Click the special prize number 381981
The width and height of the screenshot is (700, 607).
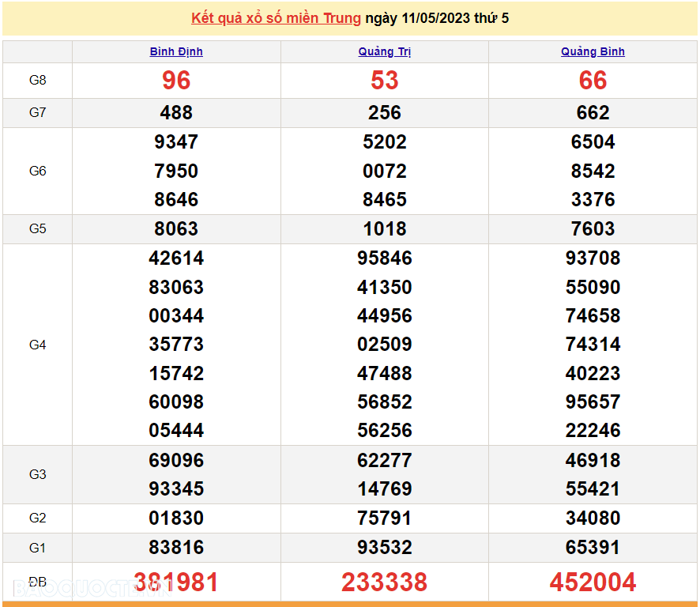(x=176, y=582)
